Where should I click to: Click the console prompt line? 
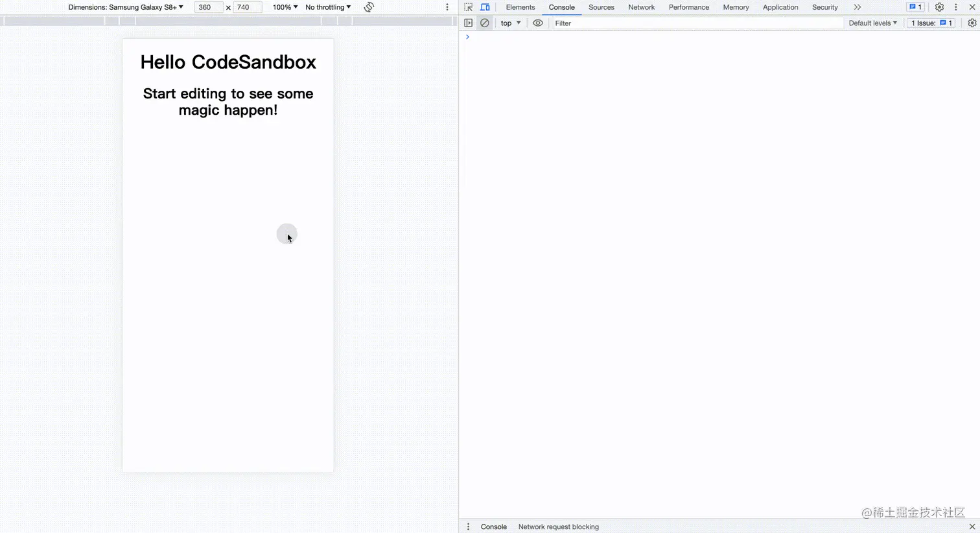click(x=719, y=37)
